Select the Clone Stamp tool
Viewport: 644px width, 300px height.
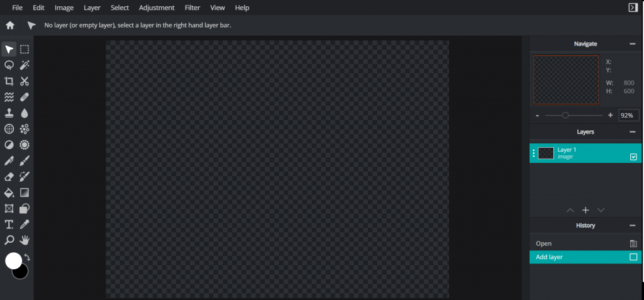click(9, 113)
